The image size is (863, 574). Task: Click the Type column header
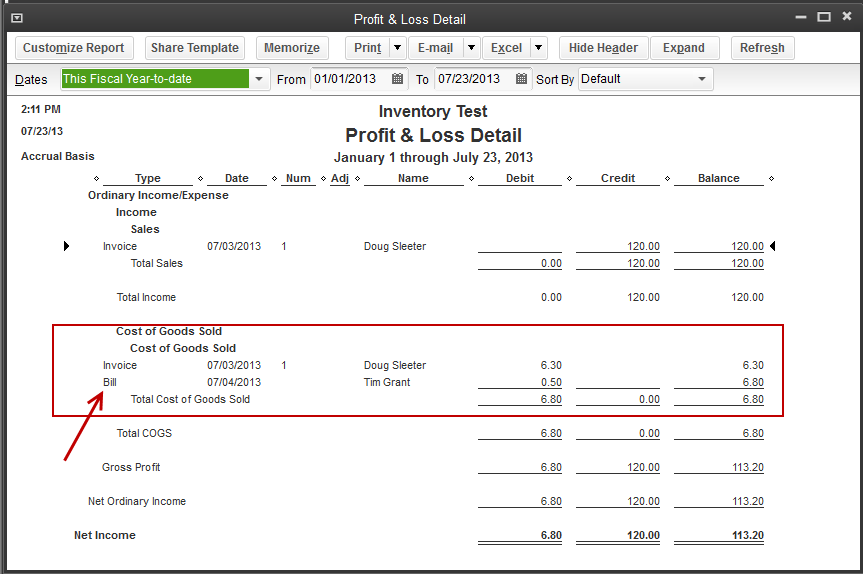(x=148, y=178)
